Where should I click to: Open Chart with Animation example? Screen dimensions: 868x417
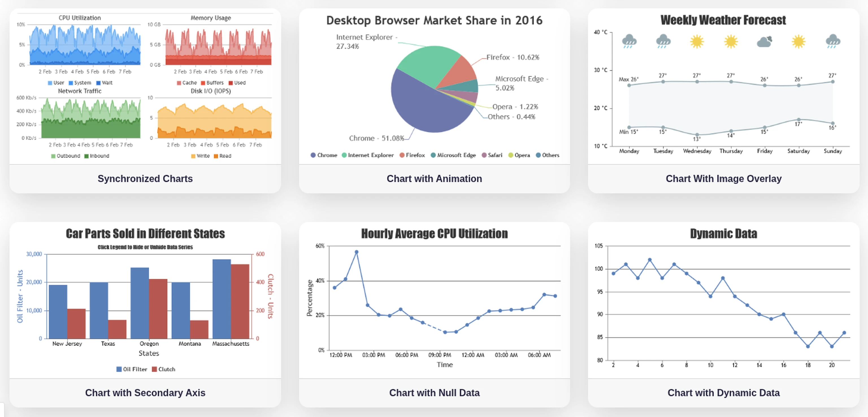(x=434, y=178)
